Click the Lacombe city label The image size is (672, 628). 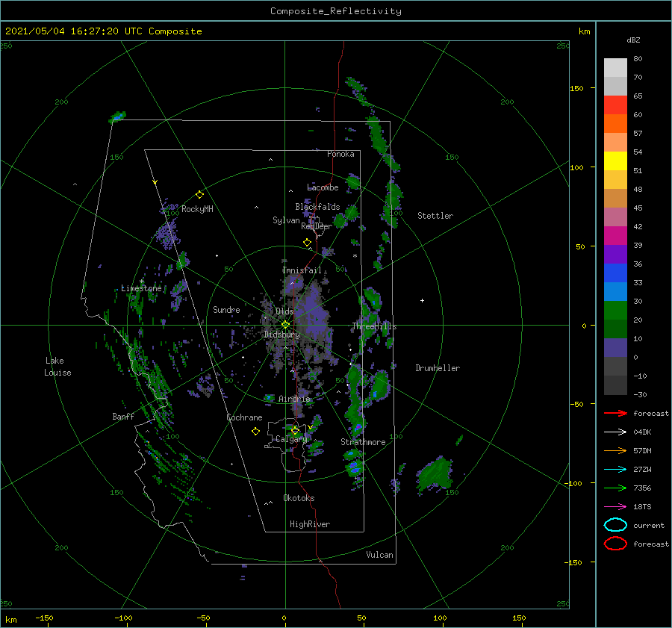pyautogui.click(x=323, y=187)
